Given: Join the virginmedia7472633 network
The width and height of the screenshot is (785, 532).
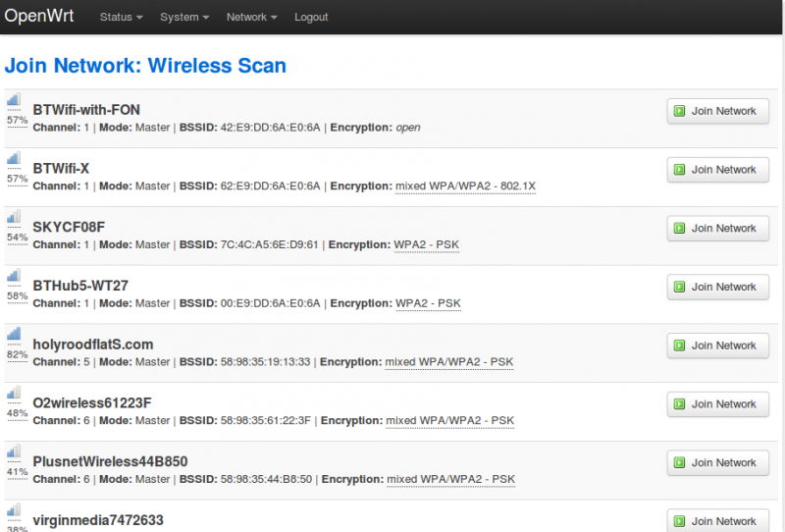Looking at the screenshot, I should point(715,520).
